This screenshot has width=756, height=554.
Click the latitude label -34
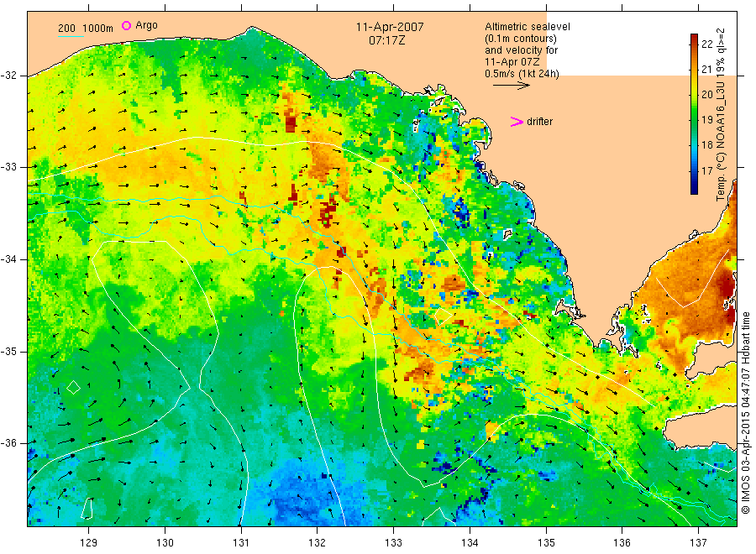pos(8,259)
